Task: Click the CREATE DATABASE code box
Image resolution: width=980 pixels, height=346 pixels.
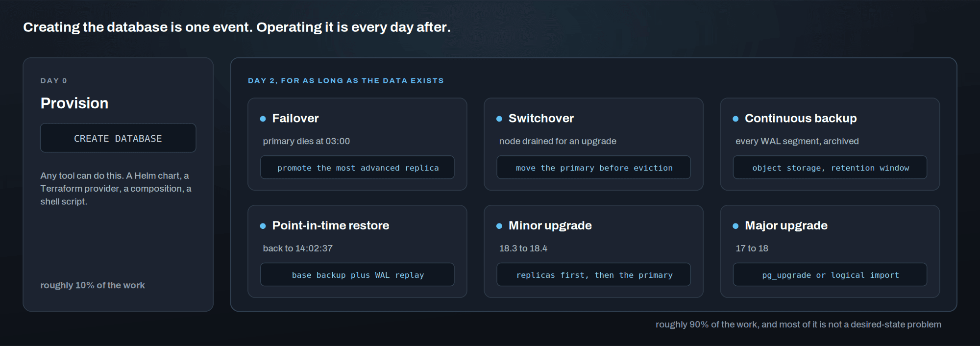Action: (118, 138)
